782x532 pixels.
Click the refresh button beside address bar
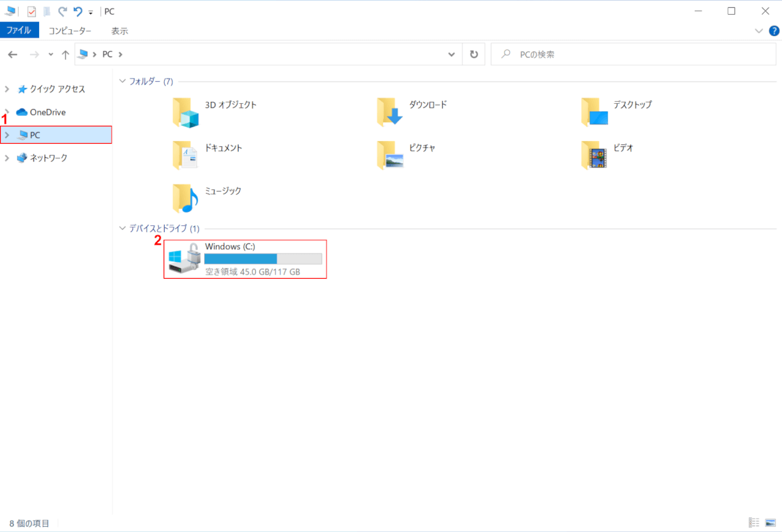point(473,55)
